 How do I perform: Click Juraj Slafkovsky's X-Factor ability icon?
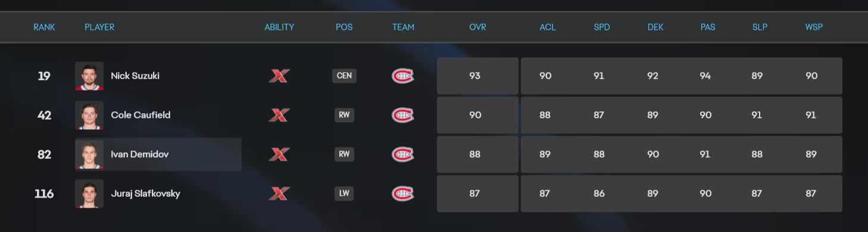click(x=279, y=193)
